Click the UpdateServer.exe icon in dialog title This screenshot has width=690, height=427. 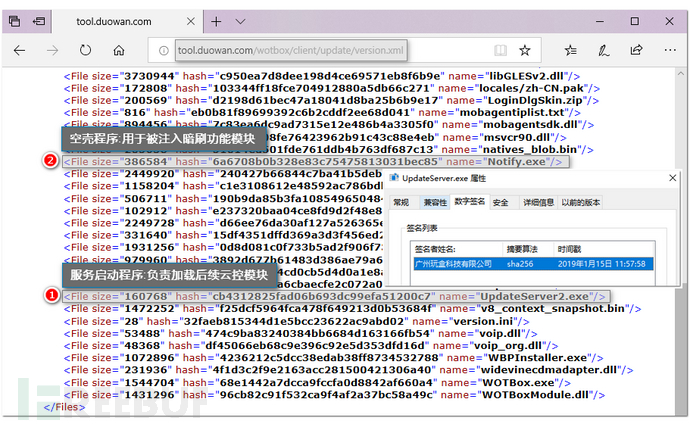(x=394, y=178)
